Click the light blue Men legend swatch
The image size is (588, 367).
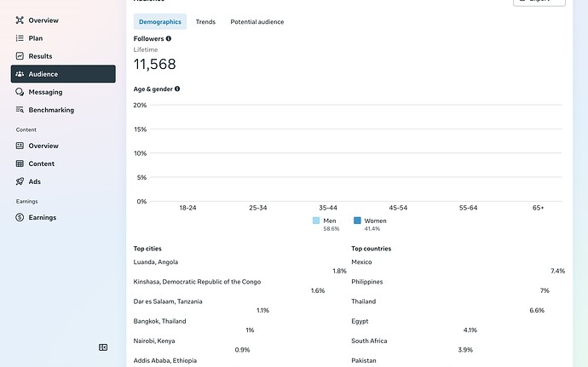[316, 221]
